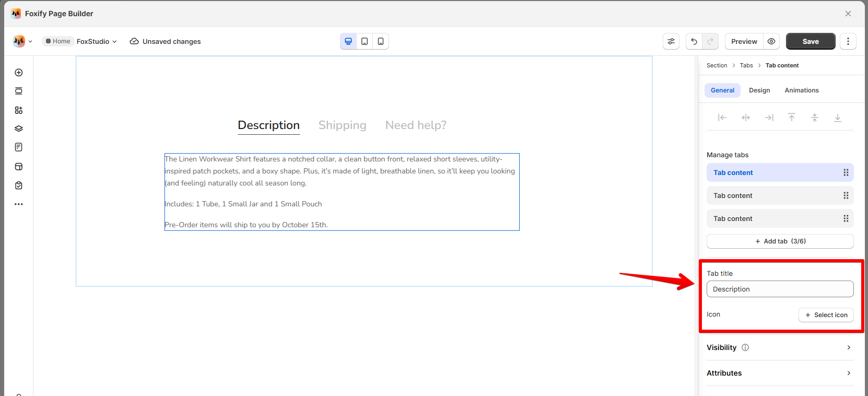
Task: Open the page document icon in sidebar
Action: [19, 147]
